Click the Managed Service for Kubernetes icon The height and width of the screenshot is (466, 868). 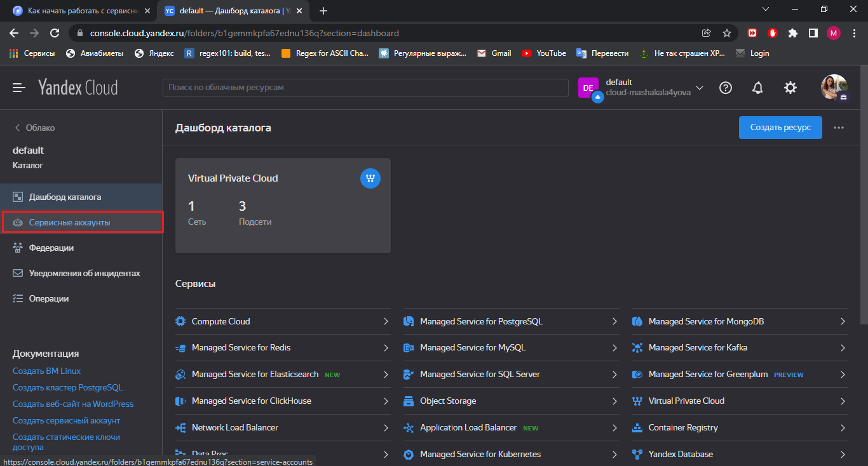tap(409, 455)
